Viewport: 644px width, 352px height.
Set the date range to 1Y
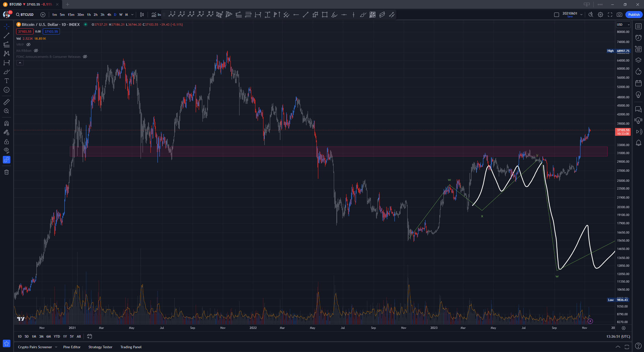coord(65,336)
